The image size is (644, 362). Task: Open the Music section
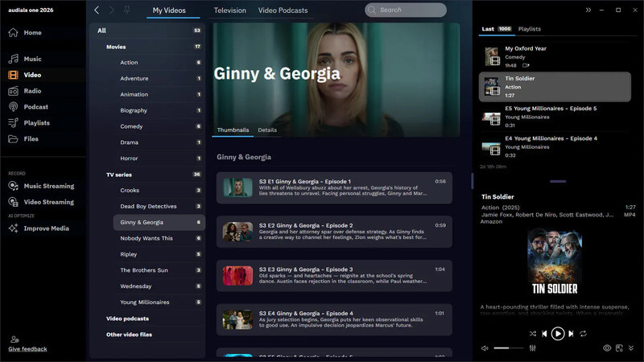(x=25, y=59)
